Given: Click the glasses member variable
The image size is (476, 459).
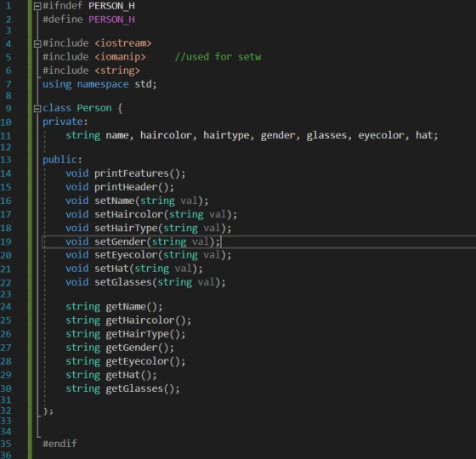Looking at the screenshot, I should coord(326,135).
